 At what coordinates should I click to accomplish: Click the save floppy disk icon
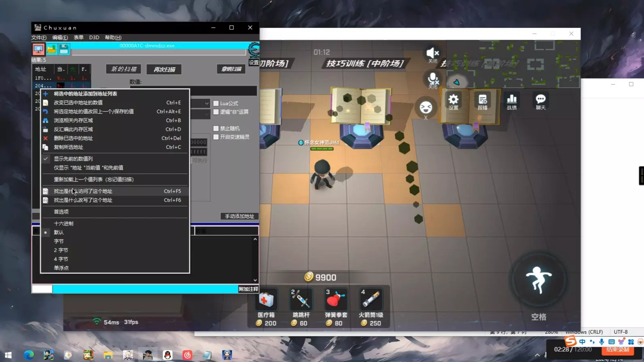[64, 49]
